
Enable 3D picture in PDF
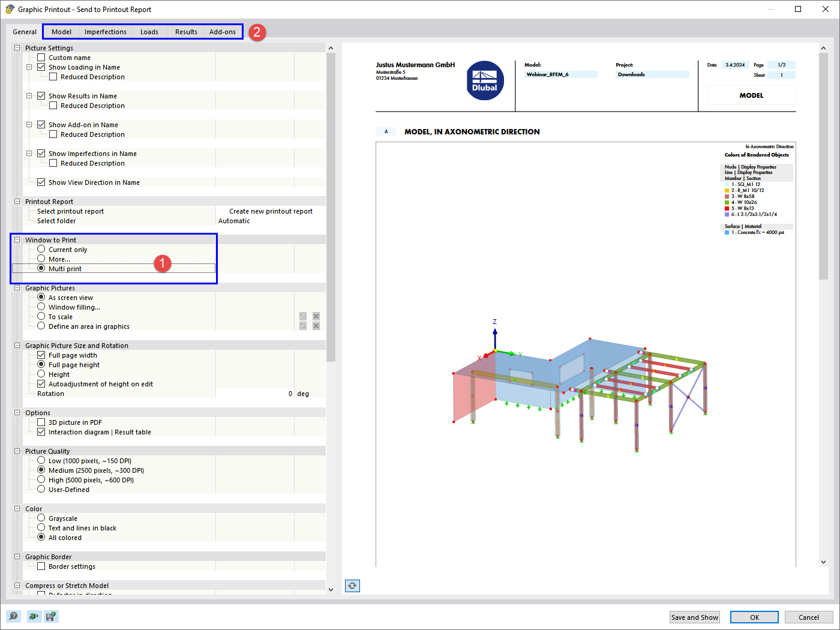point(41,422)
